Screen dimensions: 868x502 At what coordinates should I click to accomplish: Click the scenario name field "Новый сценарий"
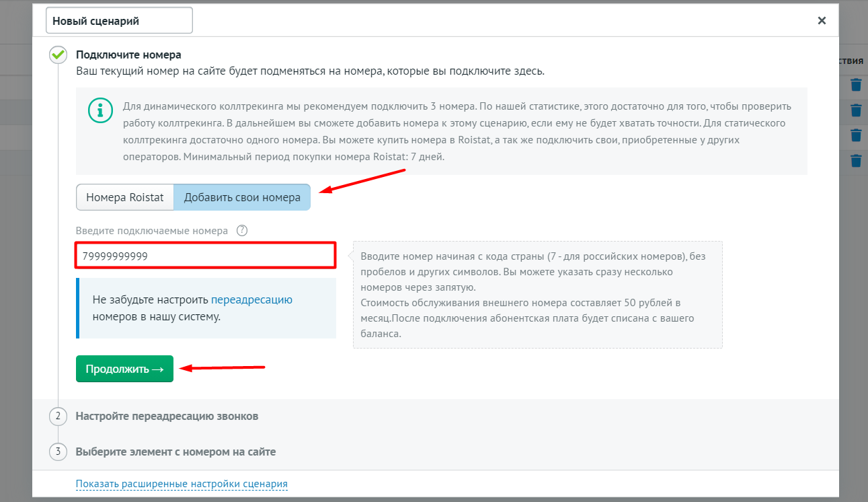[119, 20]
